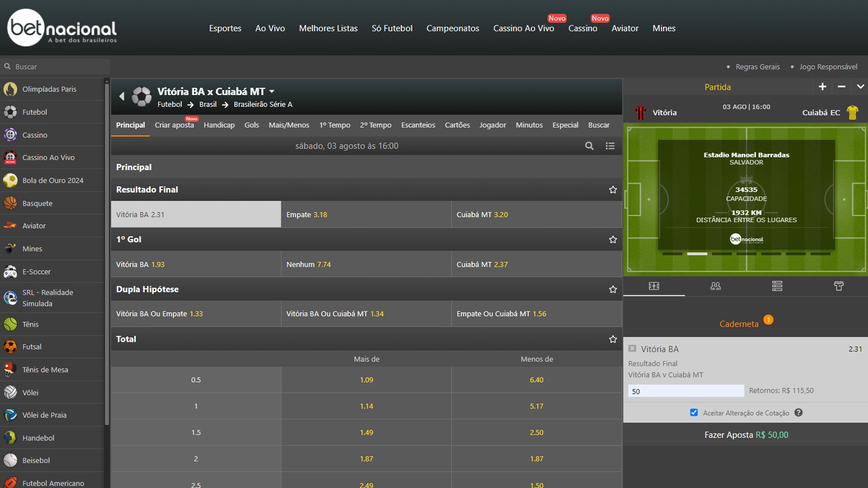Click the left sidebar scrollbar

(x=107, y=253)
